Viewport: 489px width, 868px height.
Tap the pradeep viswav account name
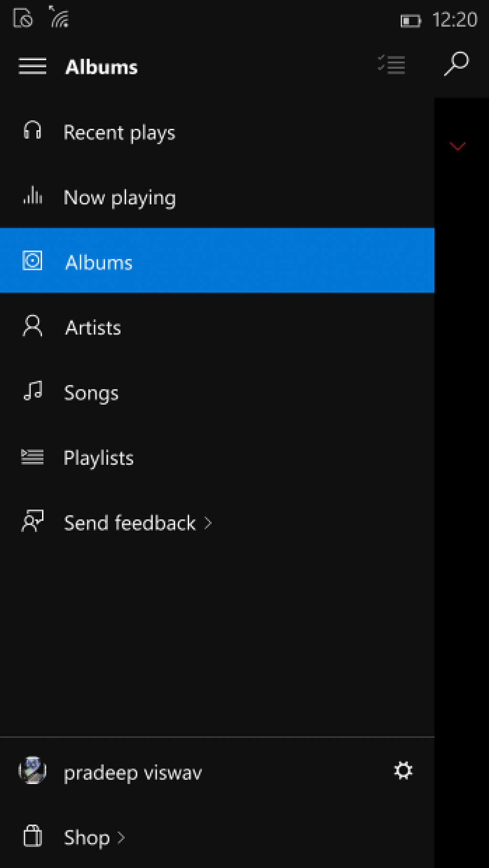133,773
